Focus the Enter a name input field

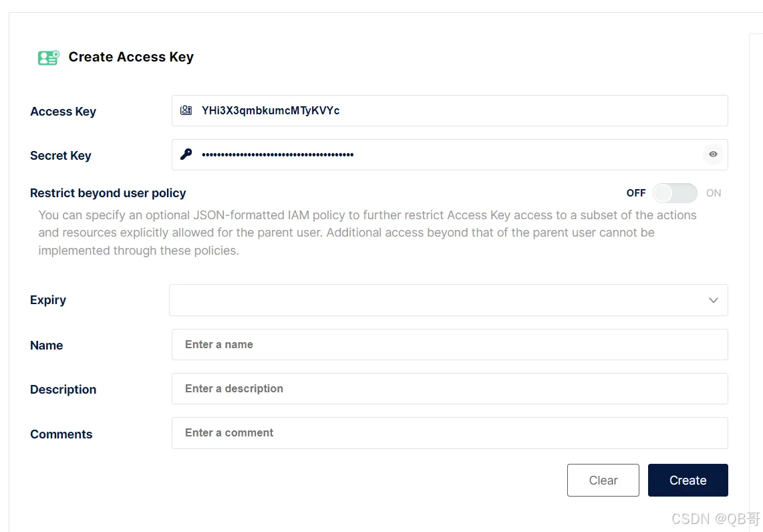tap(449, 345)
